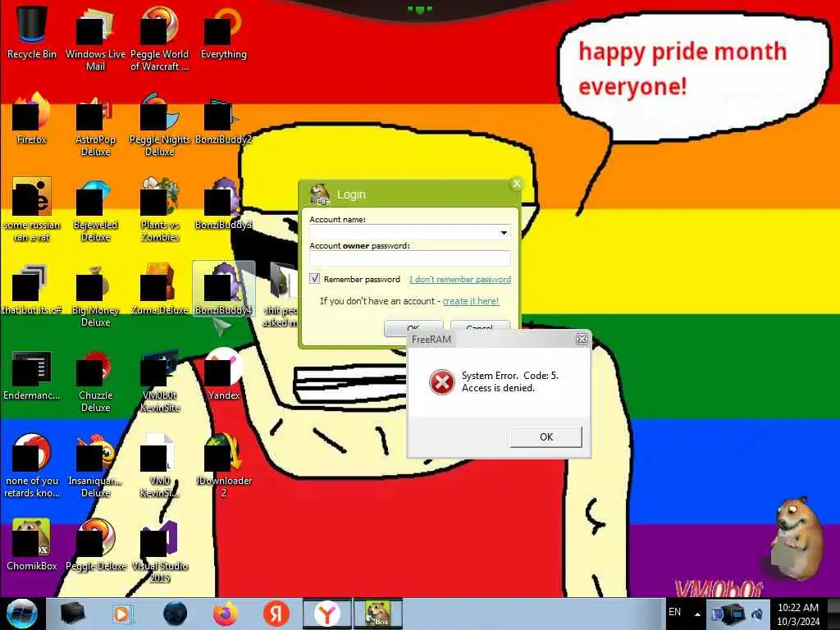Launch Firefox from the desktop
The height and width of the screenshot is (630, 840).
(32, 118)
